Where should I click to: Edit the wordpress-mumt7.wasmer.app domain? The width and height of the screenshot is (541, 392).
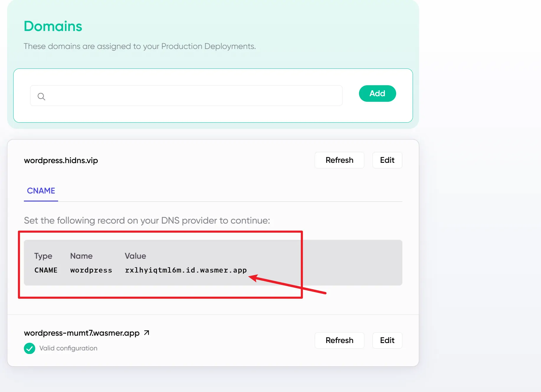[x=387, y=340]
